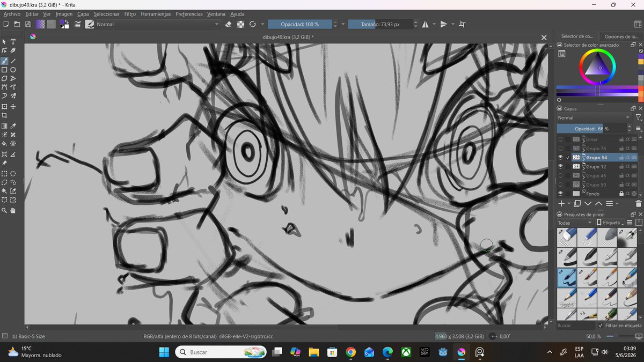Select the shape selection arrow tool
644x362 pixels.
tap(4, 41)
